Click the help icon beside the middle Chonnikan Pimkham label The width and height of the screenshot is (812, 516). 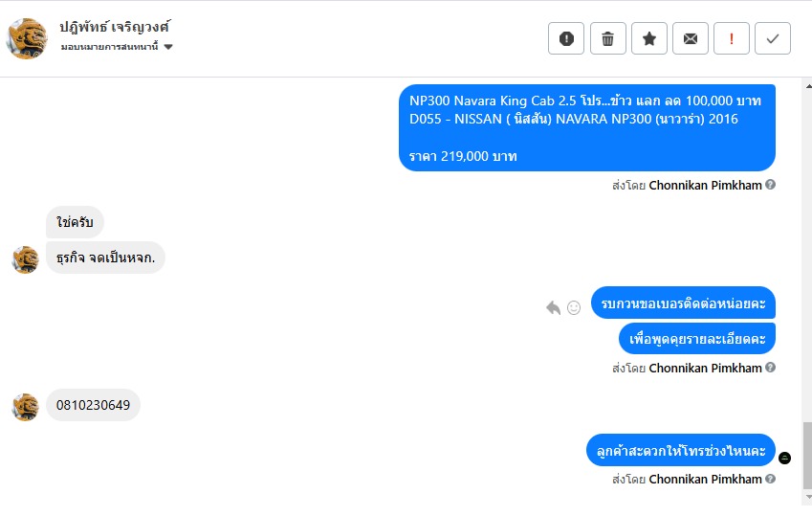[770, 368]
